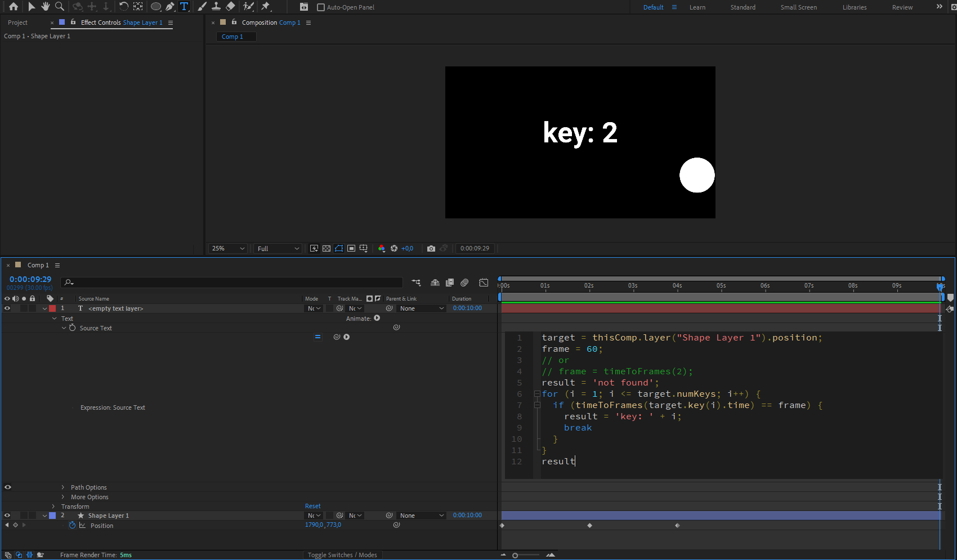The height and width of the screenshot is (560, 957).
Task: Hide Shape Layer 1
Action: (x=7, y=515)
